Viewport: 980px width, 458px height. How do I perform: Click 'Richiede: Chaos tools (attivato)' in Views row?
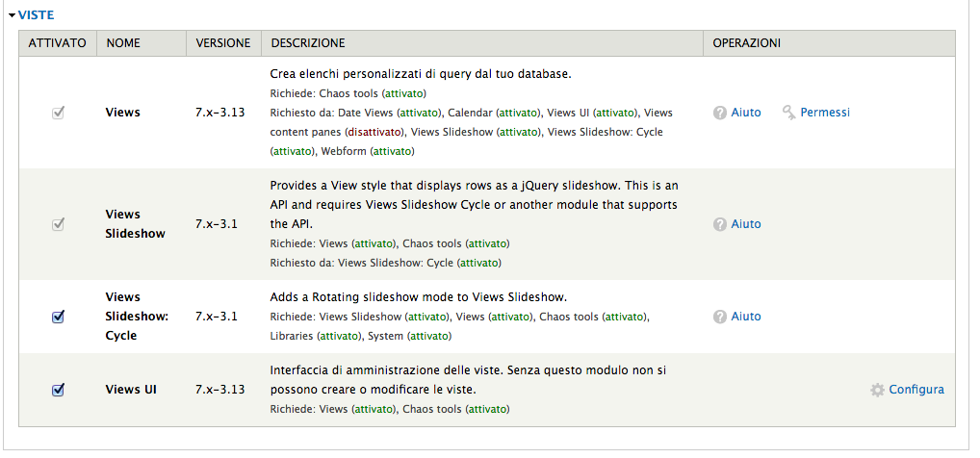coord(348,93)
